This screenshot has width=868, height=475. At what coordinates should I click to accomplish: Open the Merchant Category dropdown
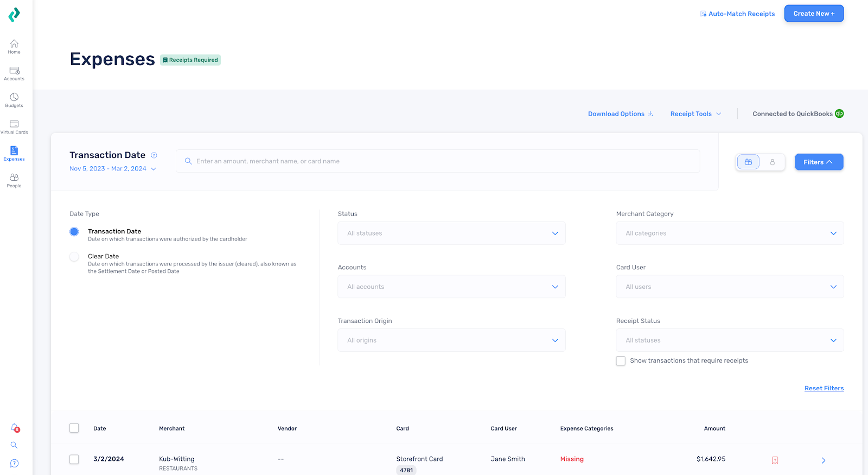(x=730, y=233)
